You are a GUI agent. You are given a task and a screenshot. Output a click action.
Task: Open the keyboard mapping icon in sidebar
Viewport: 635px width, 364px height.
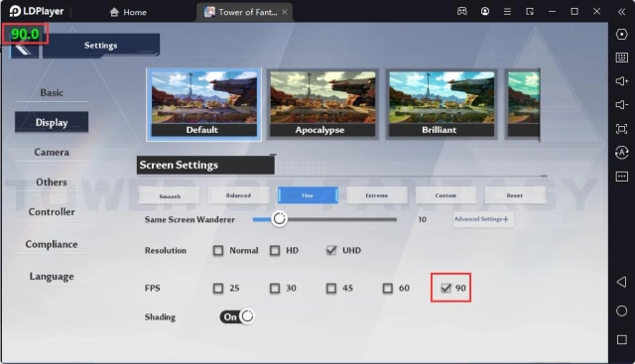(622, 58)
